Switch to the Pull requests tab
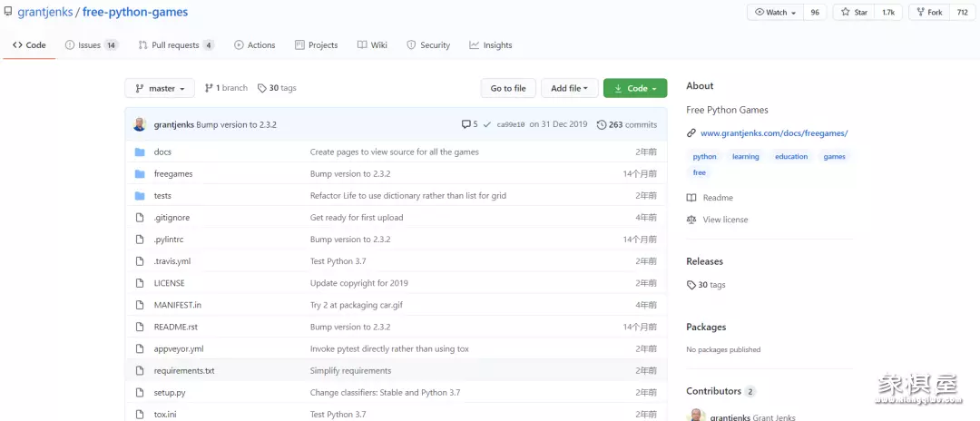Image resolution: width=980 pixels, height=421 pixels. pos(176,45)
